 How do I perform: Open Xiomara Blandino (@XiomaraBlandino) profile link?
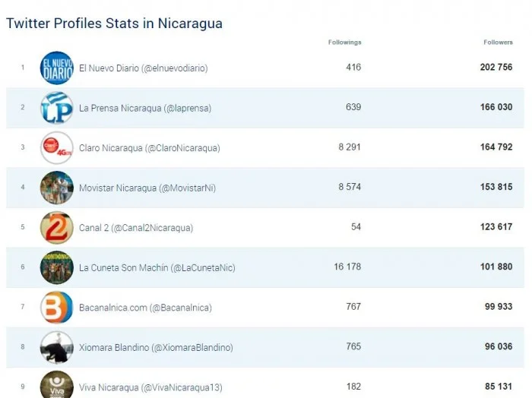coord(156,348)
